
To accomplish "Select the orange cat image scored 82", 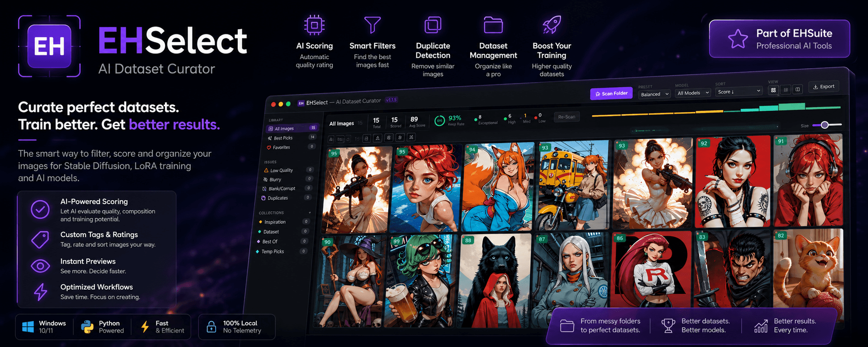I will point(808,268).
